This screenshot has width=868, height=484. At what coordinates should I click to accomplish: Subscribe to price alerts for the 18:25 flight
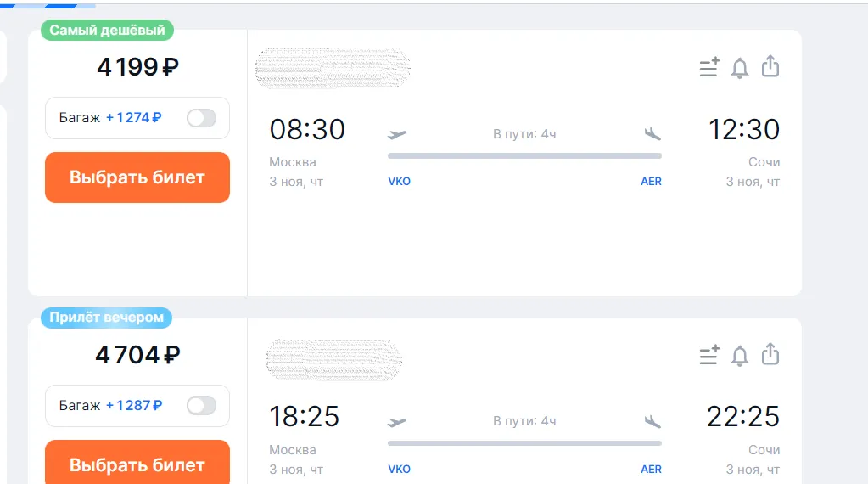click(x=740, y=356)
